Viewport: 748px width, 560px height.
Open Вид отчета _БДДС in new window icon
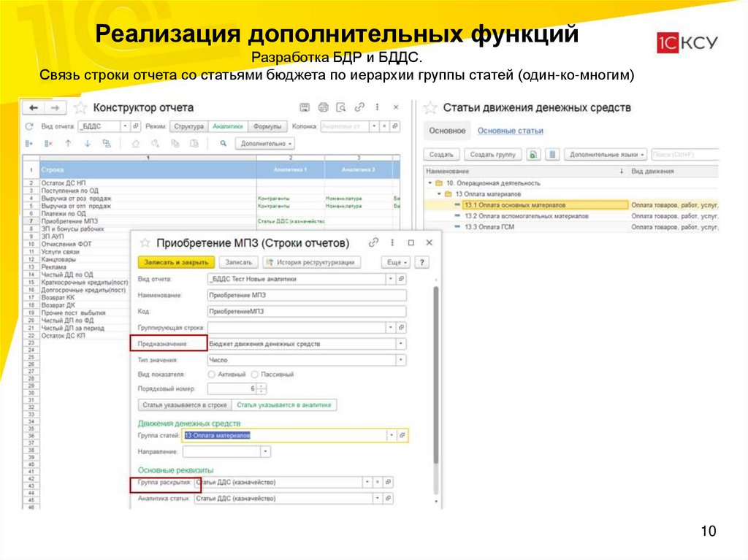pos(135,126)
